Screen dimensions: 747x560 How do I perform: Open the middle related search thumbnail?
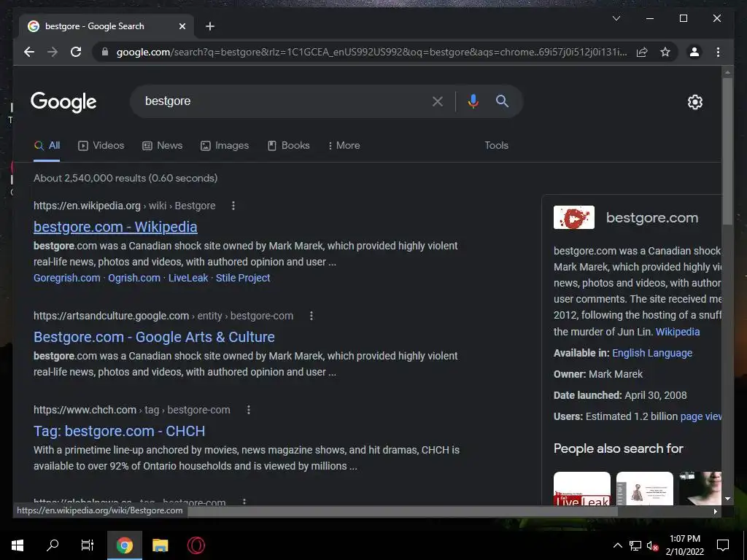coord(645,489)
